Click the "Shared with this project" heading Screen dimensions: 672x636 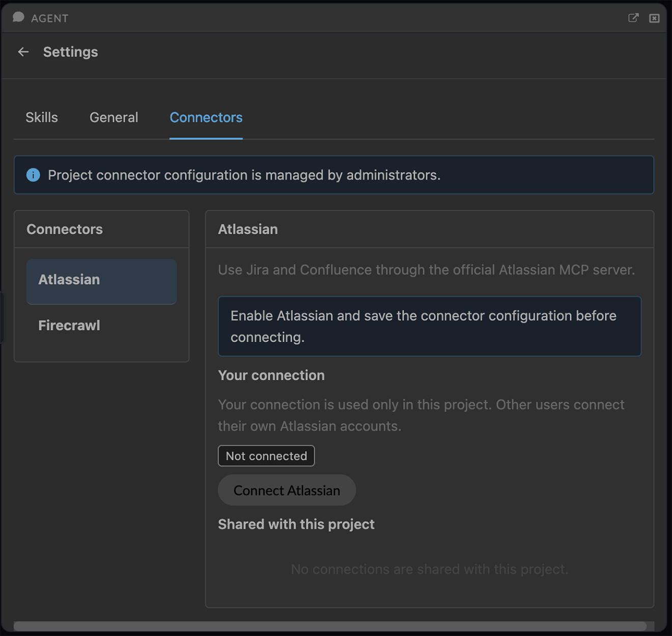tap(296, 524)
